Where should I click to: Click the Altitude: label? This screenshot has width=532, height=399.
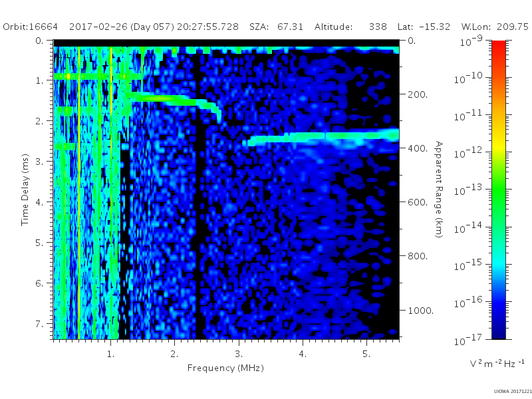(334, 27)
